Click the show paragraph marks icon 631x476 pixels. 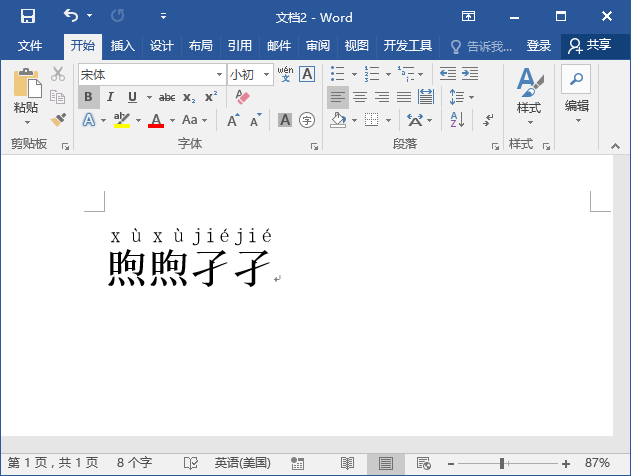[488, 120]
